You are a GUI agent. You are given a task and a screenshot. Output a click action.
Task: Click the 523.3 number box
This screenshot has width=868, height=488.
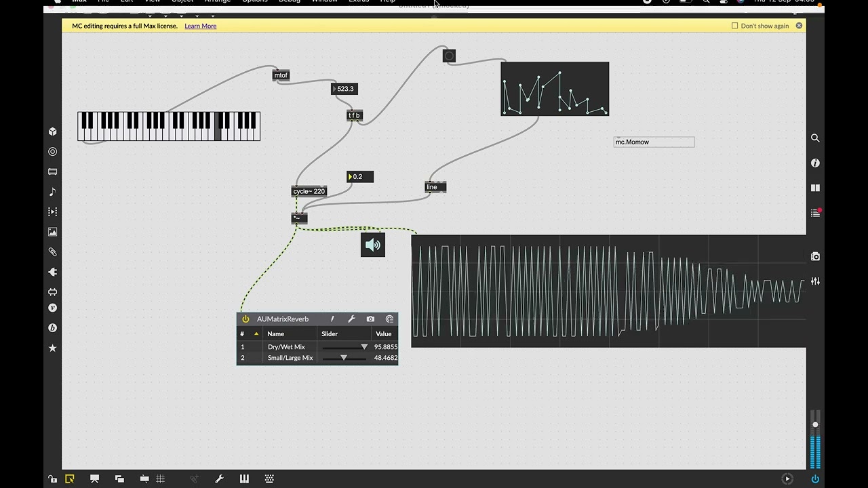344,89
